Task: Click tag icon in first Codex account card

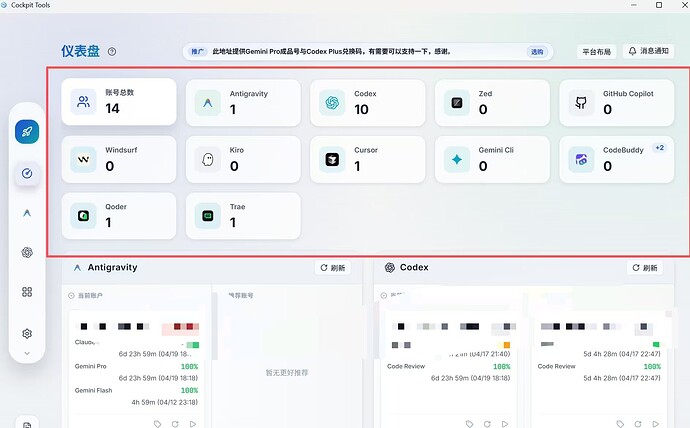Action: click(x=470, y=424)
